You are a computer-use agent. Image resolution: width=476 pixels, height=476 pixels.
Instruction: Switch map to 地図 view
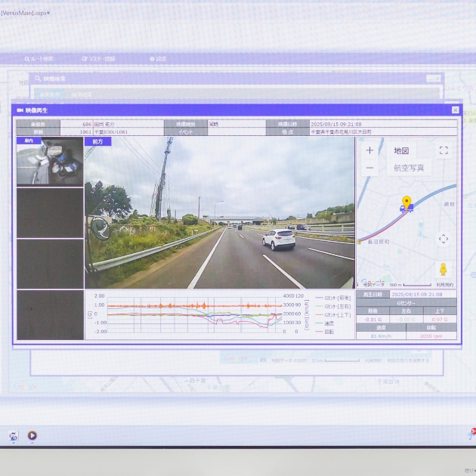coord(401,150)
